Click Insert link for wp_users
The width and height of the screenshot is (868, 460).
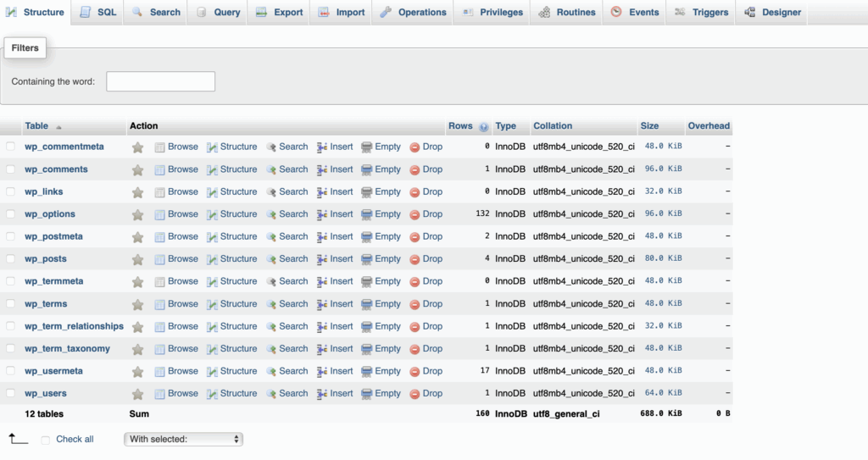tap(341, 394)
